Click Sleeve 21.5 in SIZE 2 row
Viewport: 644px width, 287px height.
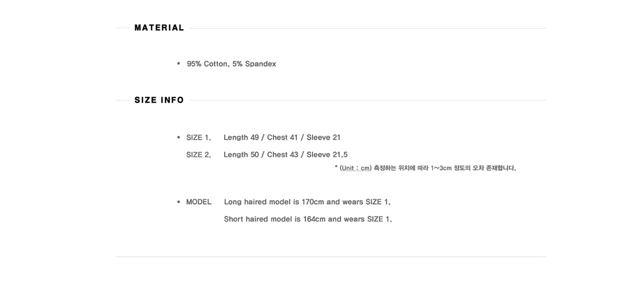pos(327,155)
